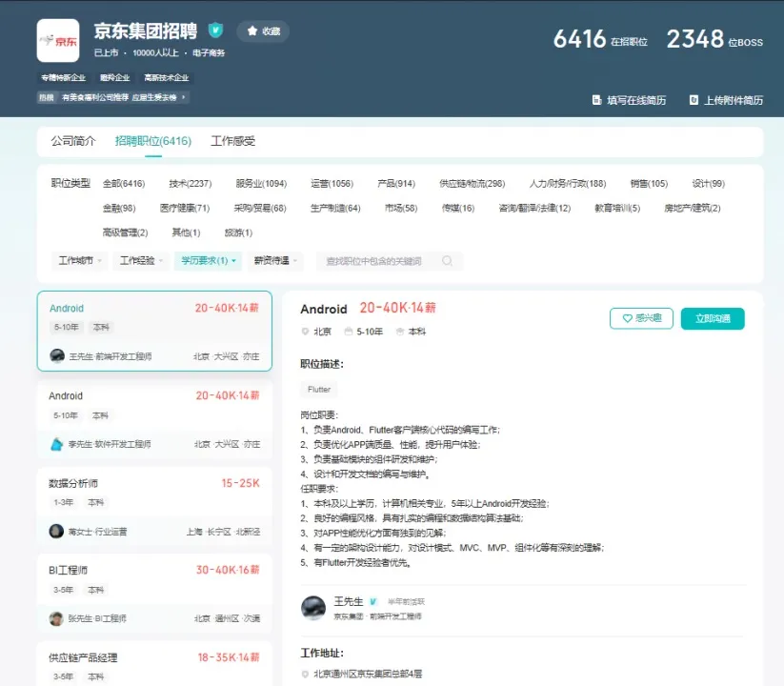Filter by 金融(98) category
Screen dimensions: 784x686
119,208
